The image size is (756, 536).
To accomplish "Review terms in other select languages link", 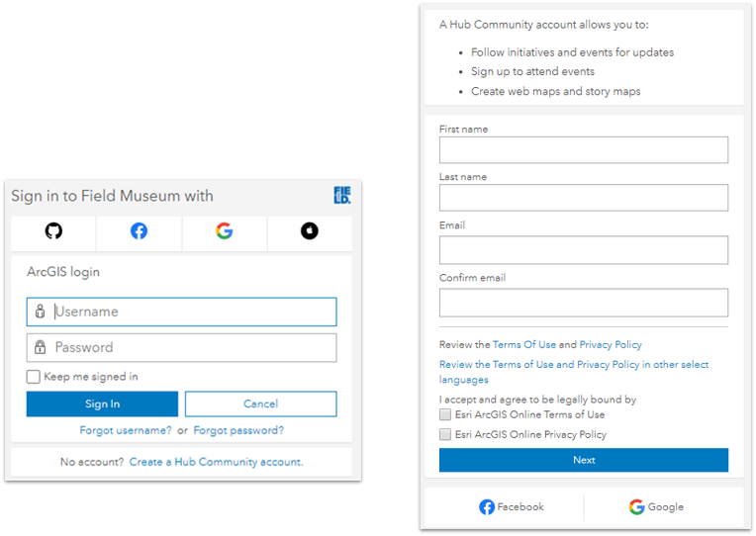I will 574,372.
